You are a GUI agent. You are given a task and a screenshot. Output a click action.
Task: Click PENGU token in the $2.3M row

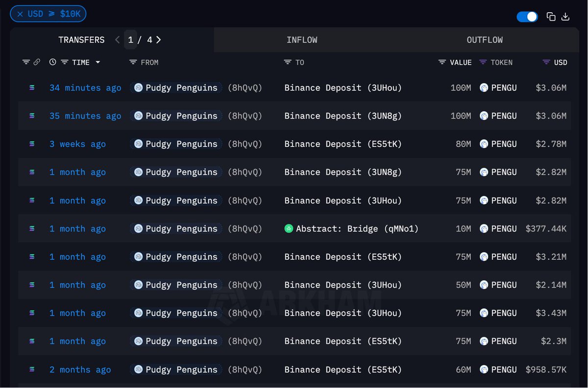(498, 341)
